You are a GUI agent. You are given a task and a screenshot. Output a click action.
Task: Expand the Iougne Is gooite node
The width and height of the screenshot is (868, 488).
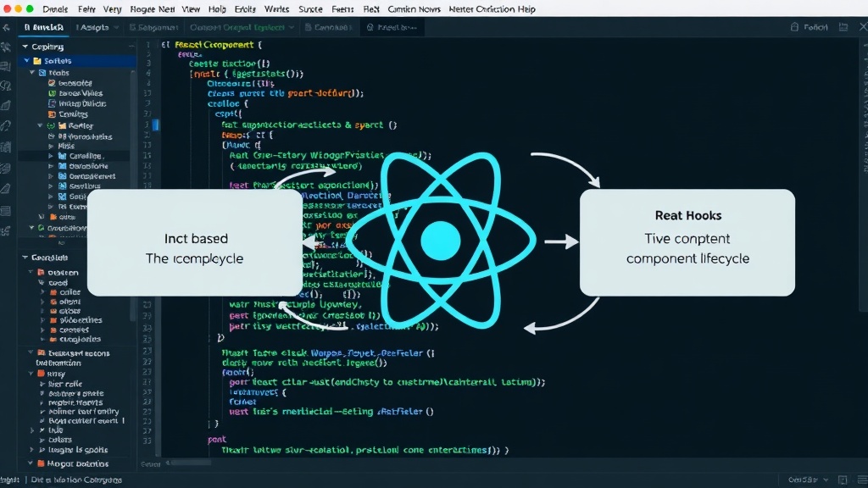coord(31,450)
